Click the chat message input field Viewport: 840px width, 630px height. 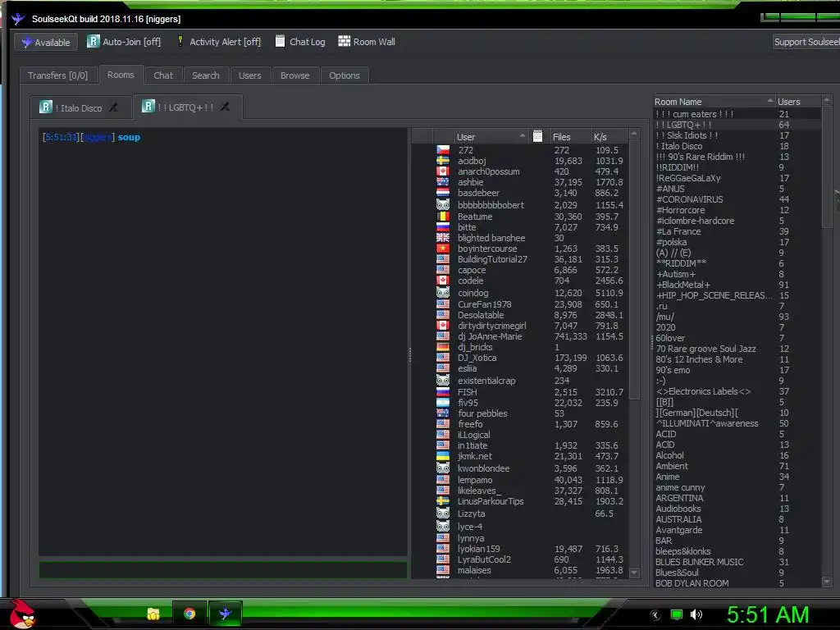pos(223,569)
